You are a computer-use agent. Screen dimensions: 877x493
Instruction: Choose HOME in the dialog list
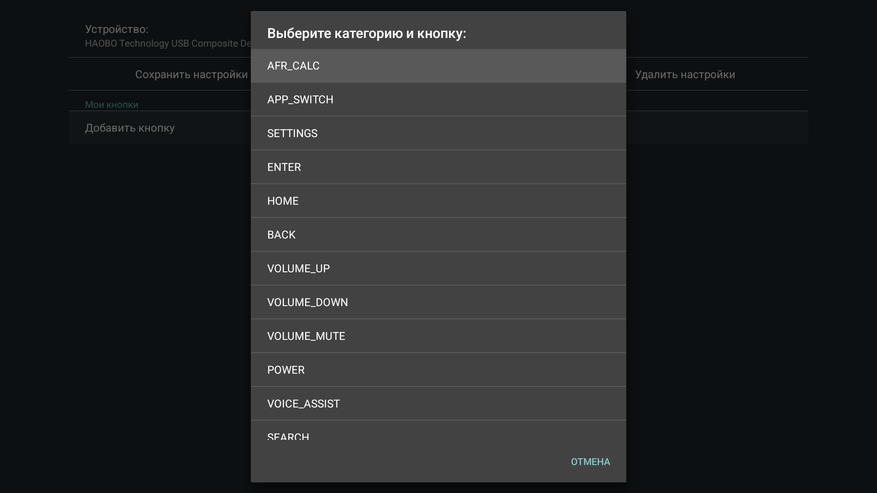[438, 201]
